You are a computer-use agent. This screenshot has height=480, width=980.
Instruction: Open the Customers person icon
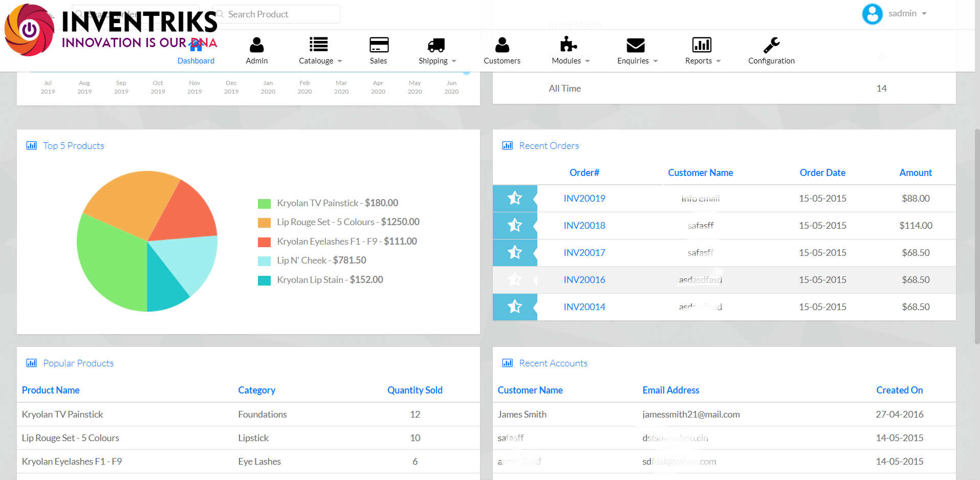click(x=502, y=45)
